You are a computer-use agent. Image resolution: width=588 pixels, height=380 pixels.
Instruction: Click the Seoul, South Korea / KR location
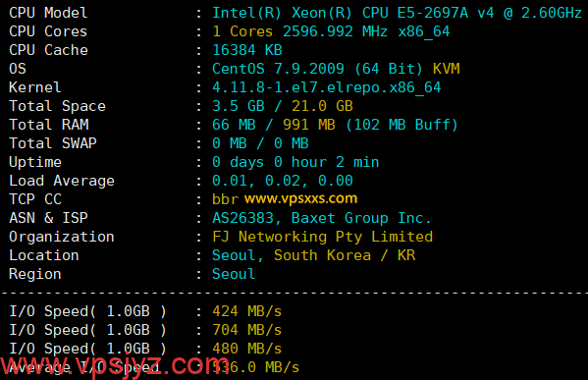point(313,256)
